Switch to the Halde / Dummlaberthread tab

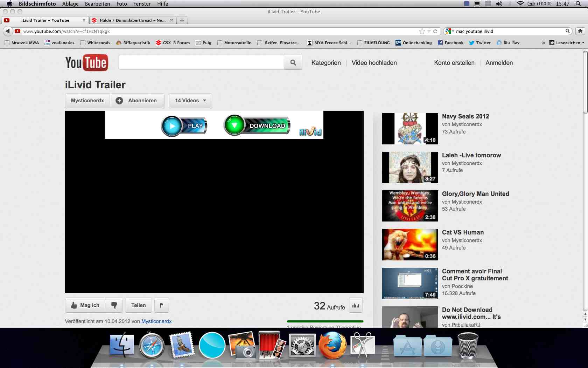(133, 20)
